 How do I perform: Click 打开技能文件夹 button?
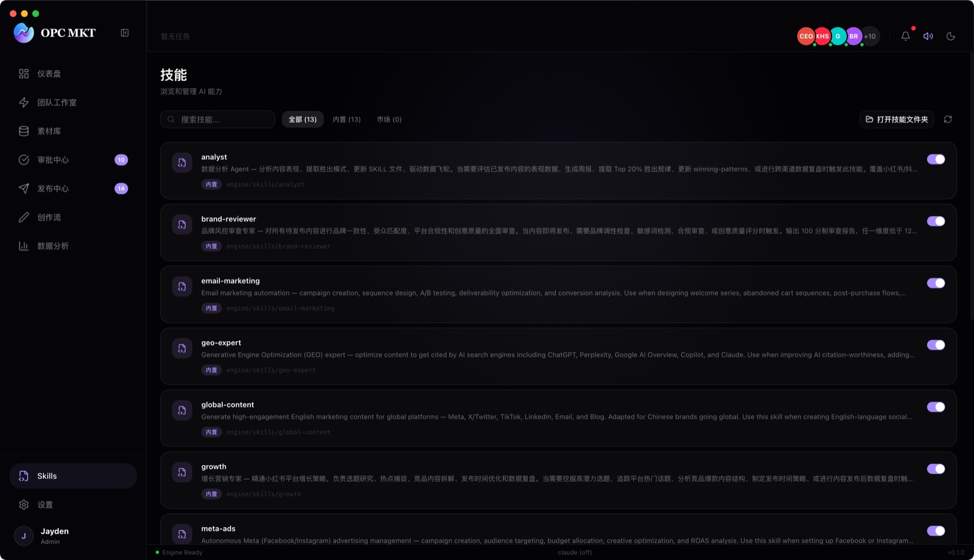click(897, 119)
